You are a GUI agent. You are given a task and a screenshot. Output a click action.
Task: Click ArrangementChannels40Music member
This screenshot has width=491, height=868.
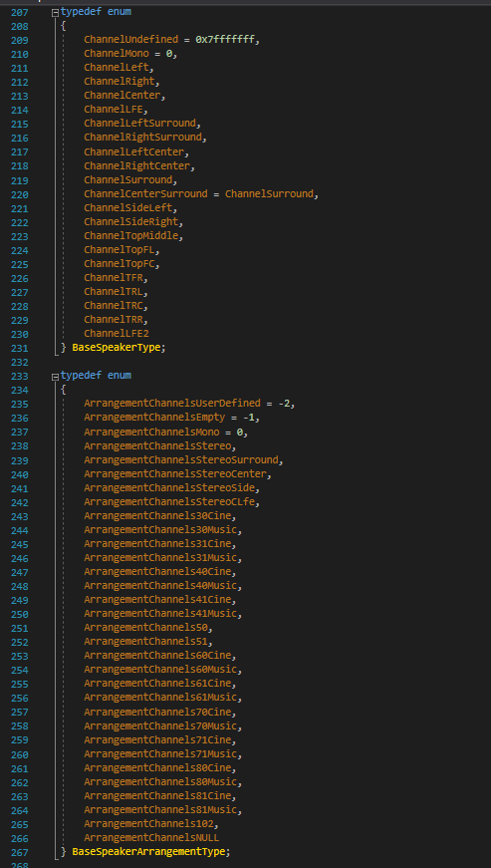pos(160,586)
